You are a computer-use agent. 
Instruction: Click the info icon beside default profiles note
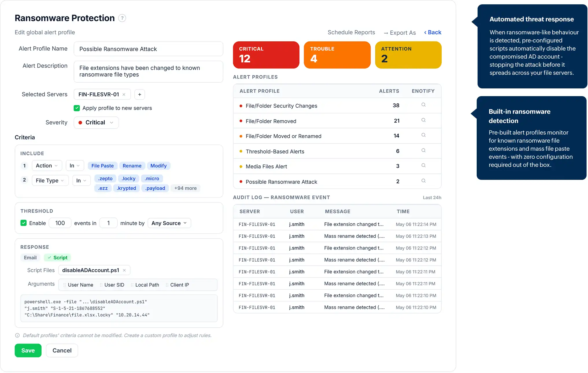click(17, 335)
